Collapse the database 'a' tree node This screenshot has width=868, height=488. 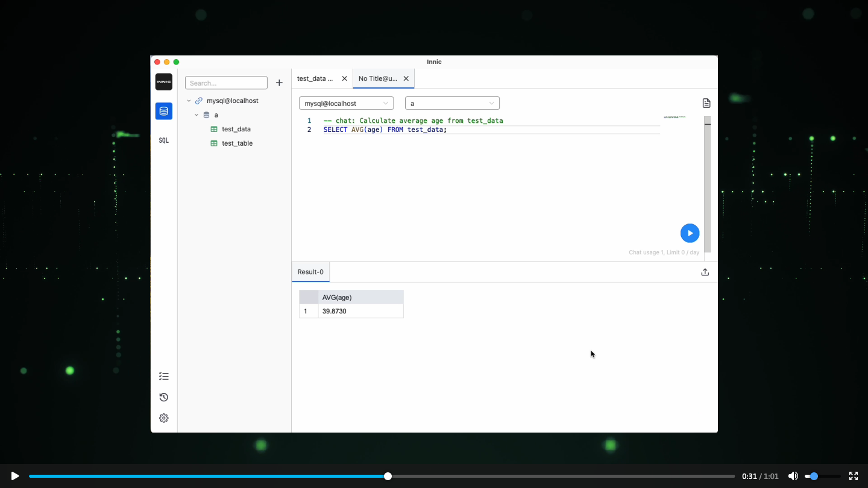click(x=197, y=115)
